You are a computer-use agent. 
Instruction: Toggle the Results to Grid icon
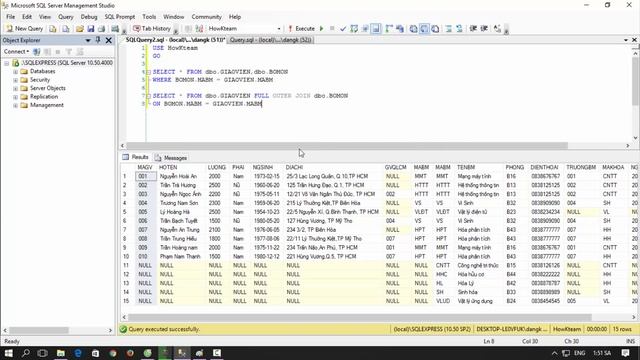[x=424, y=29]
